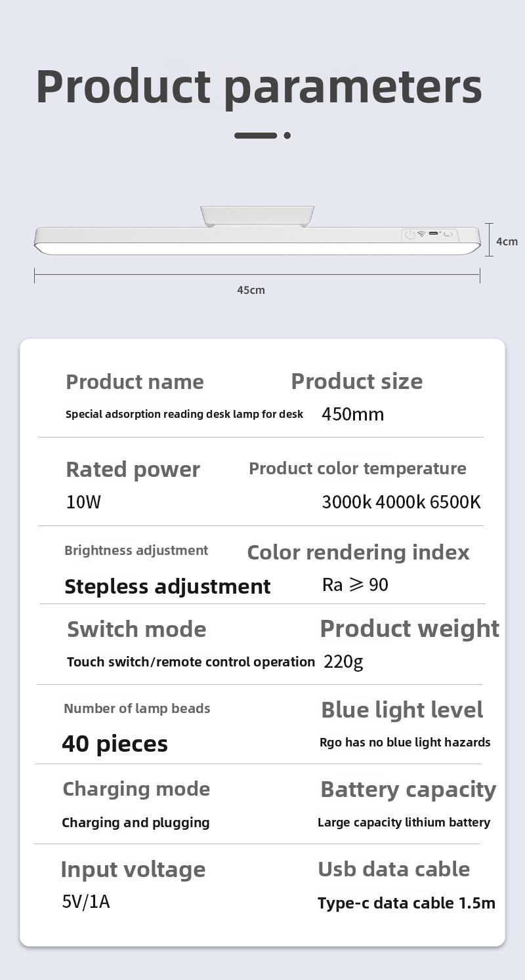Screen dimensions: 525x980
Task: Click the power icon on the lamp
Action: [x=409, y=234]
